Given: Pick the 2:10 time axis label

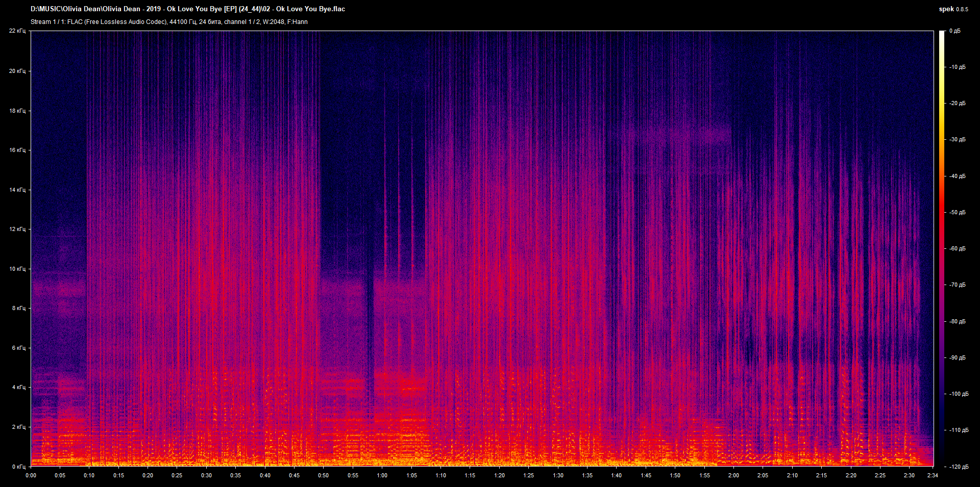Looking at the screenshot, I should pyautogui.click(x=793, y=475).
